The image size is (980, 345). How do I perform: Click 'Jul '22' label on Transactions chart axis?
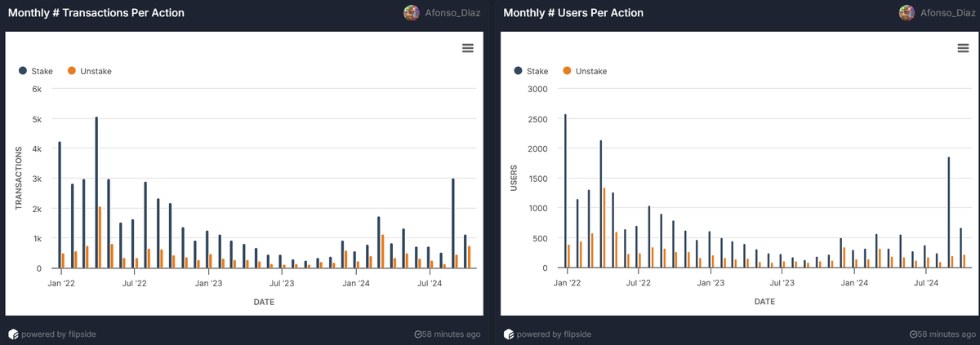[x=134, y=284]
